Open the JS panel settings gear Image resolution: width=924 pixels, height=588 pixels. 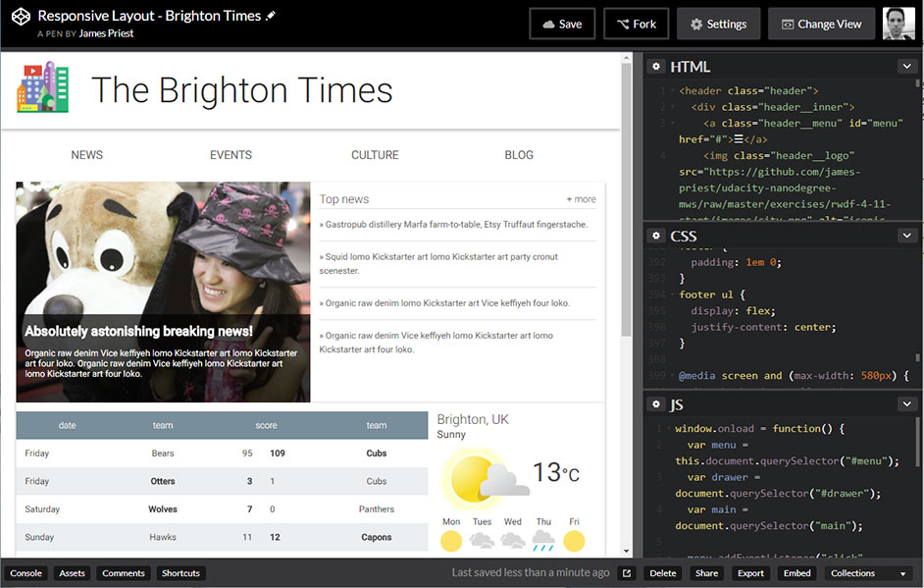655,403
